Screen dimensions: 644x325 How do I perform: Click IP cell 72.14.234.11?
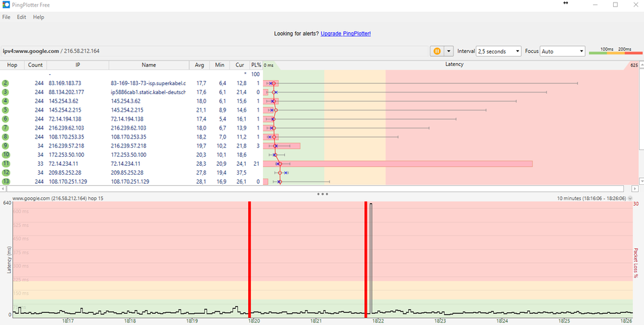pos(62,164)
